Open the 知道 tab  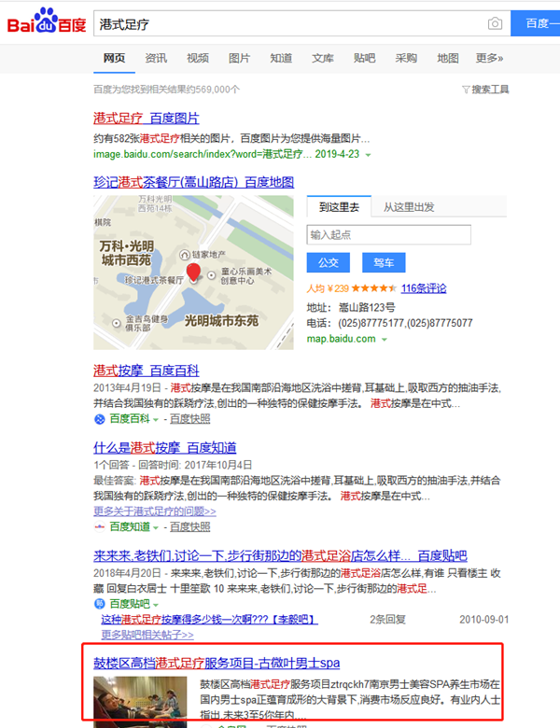tap(281, 58)
